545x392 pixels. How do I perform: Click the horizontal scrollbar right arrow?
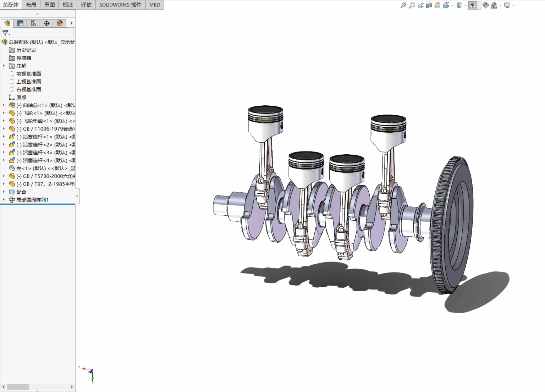(71, 387)
